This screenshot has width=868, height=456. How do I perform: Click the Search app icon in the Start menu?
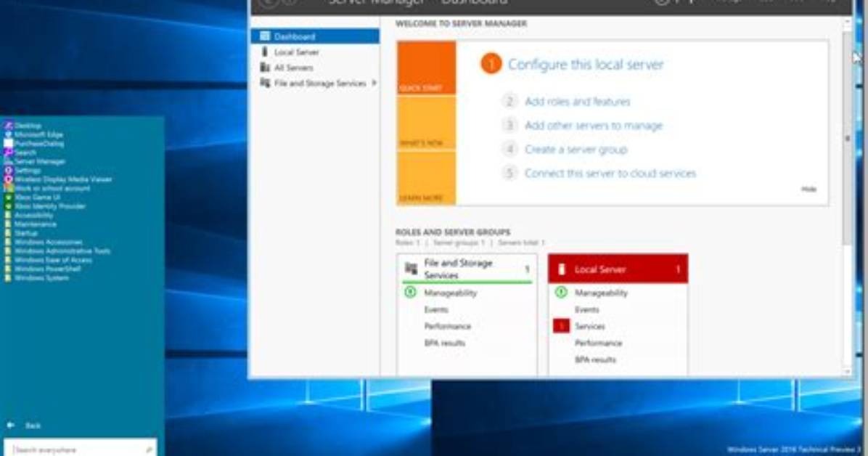coord(8,152)
